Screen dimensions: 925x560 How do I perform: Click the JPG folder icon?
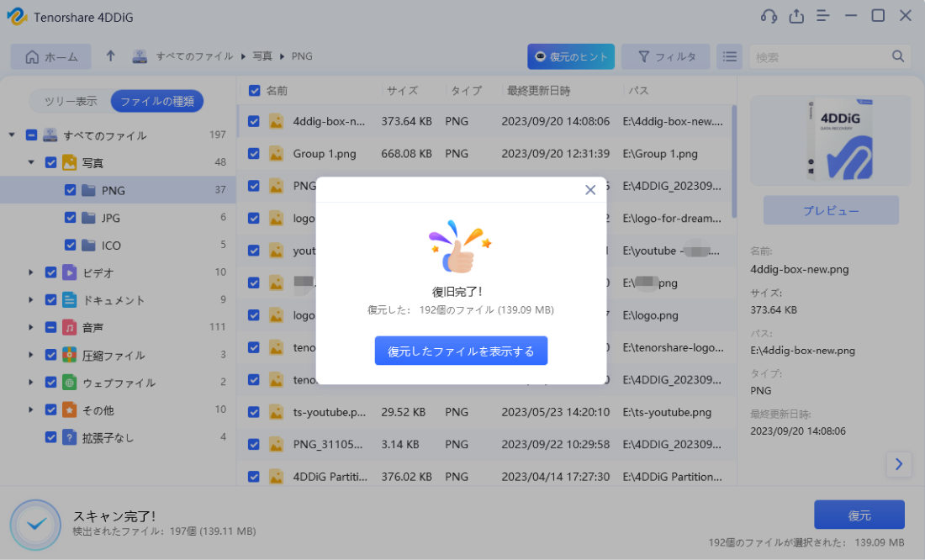[88, 218]
